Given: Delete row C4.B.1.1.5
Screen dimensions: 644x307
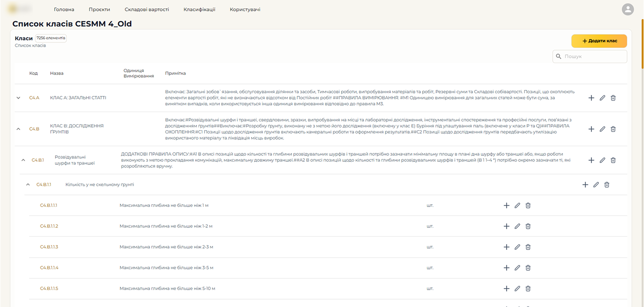Looking at the screenshot, I should 528,289.
